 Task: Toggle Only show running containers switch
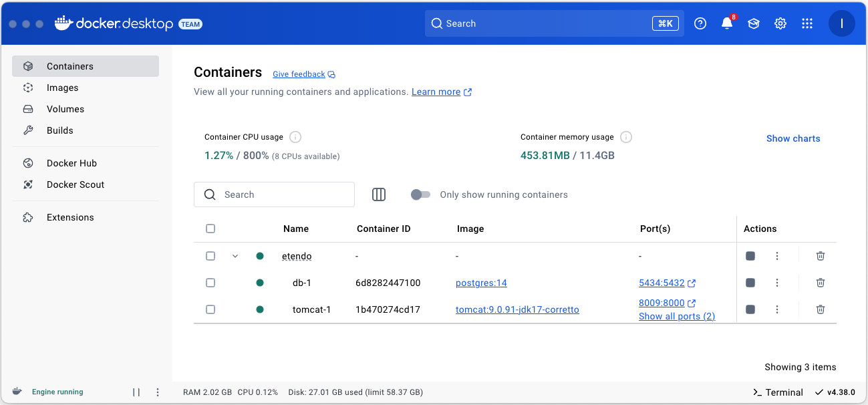[x=420, y=194]
